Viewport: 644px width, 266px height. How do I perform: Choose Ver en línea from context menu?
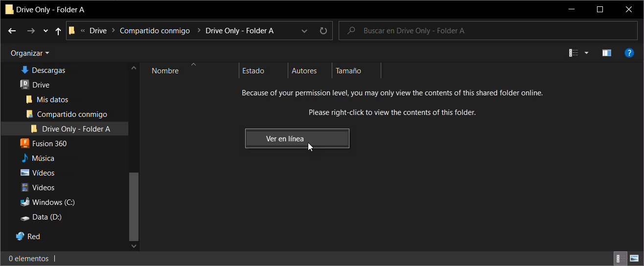point(285,138)
